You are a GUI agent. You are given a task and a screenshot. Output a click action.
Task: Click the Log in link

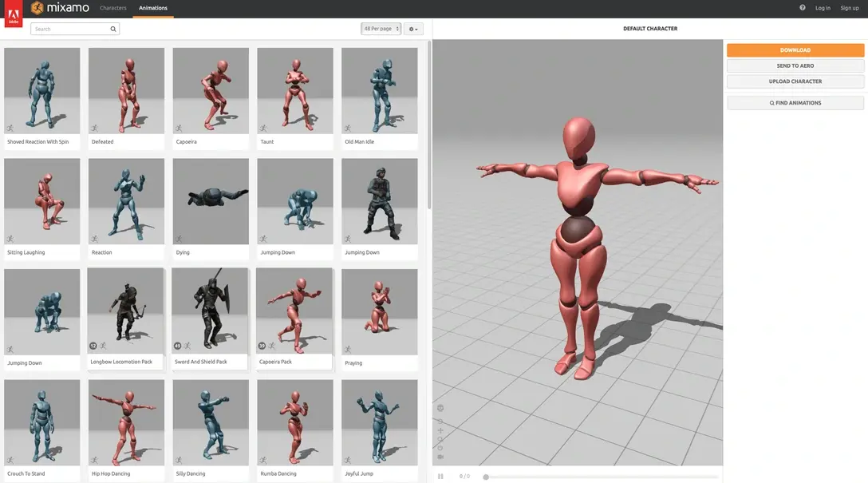tap(823, 8)
